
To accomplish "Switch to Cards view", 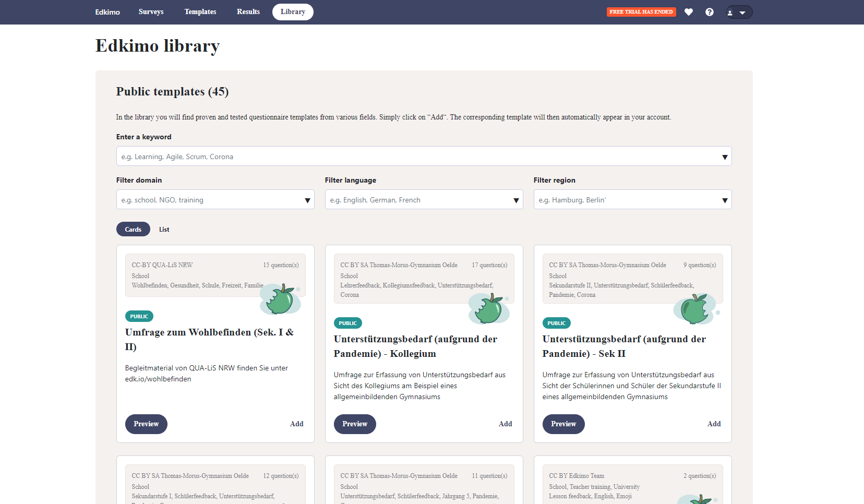I will [x=133, y=229].
